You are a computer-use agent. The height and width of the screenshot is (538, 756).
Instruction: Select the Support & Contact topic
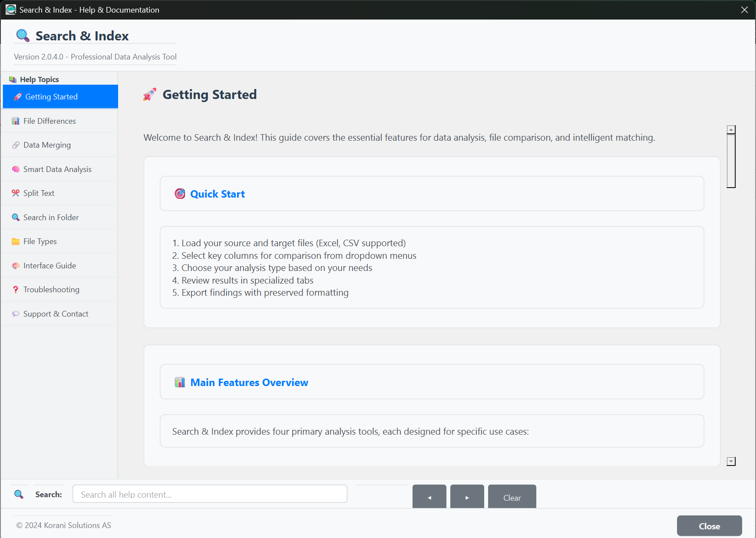tap(56, 314)
